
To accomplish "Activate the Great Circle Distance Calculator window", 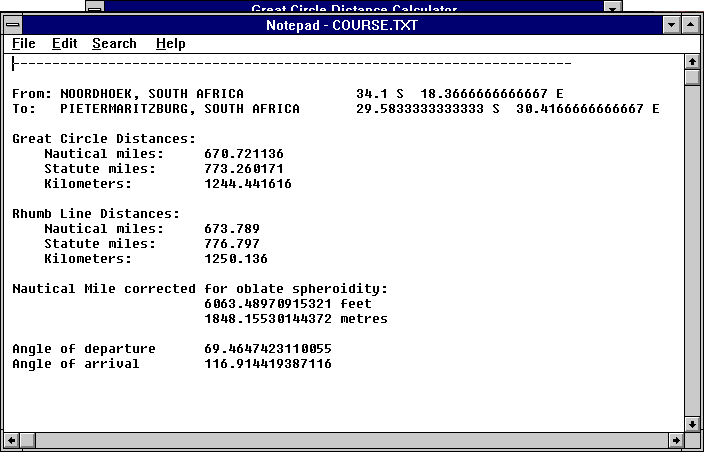I will pyautogui.click(x=350, y=7).
